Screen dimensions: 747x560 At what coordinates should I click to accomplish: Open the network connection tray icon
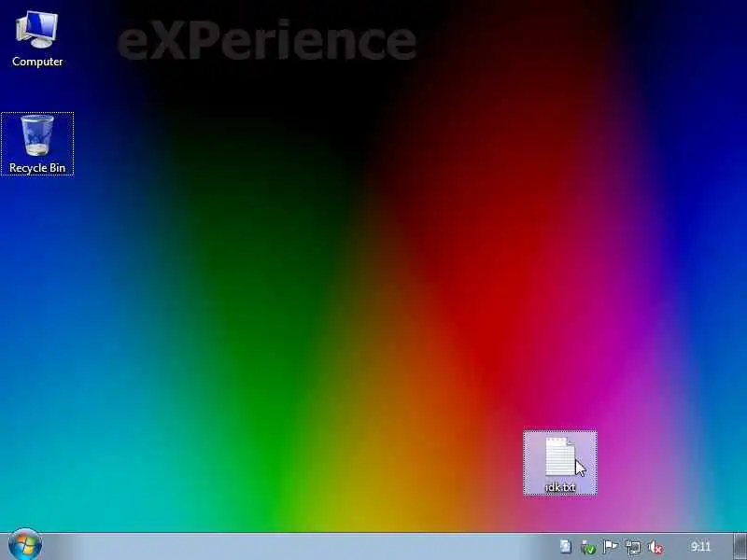pyautogui.click(x=633, y=547)
